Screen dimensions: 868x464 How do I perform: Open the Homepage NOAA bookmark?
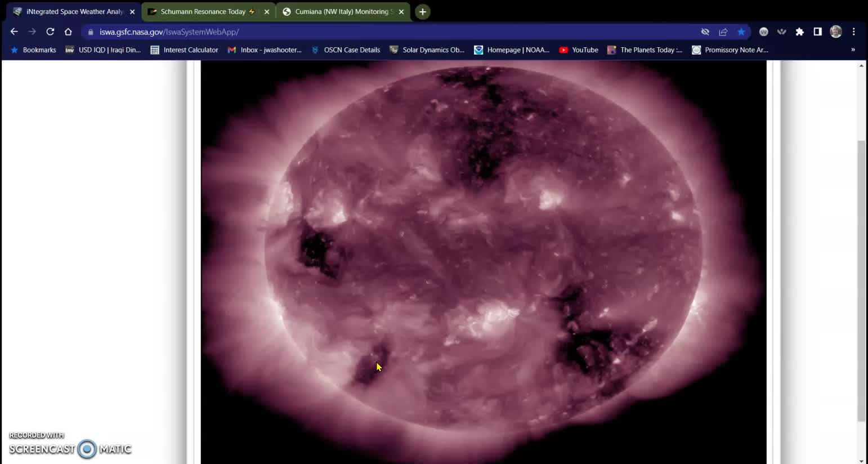[512, 50]
